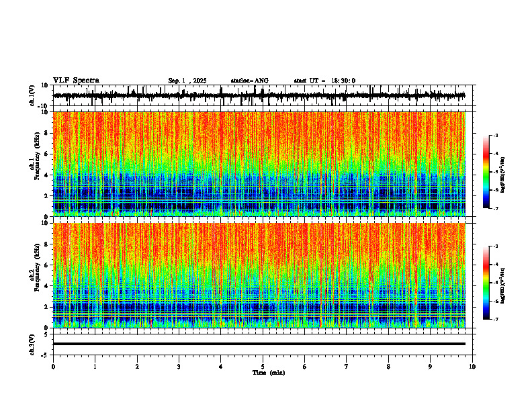Image resolution: width=532 pixels, height=411 pixels.
Task: Click the ch.3(V) '5' tick label
Action: click(47, 334)
